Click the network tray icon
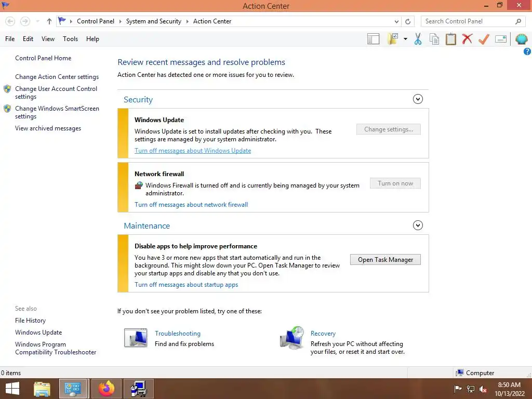 click(471, 389)
